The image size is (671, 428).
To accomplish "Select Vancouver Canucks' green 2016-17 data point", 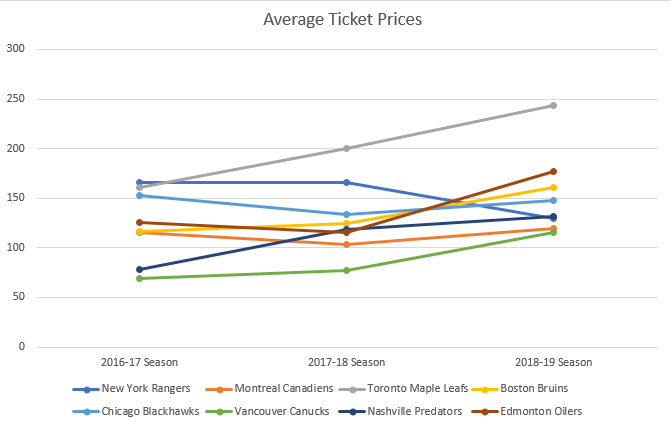I will click(138, 278).
